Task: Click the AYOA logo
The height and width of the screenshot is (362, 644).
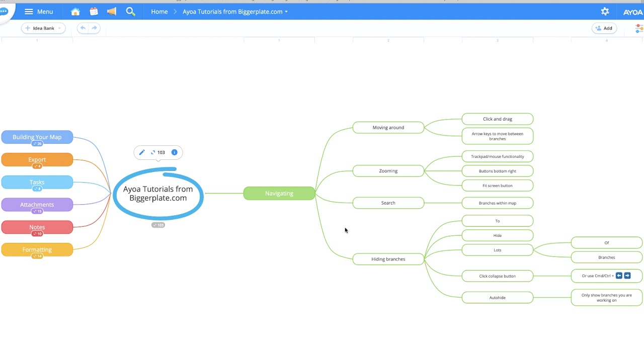Action: pyautogui.click(x=633, y=12)
